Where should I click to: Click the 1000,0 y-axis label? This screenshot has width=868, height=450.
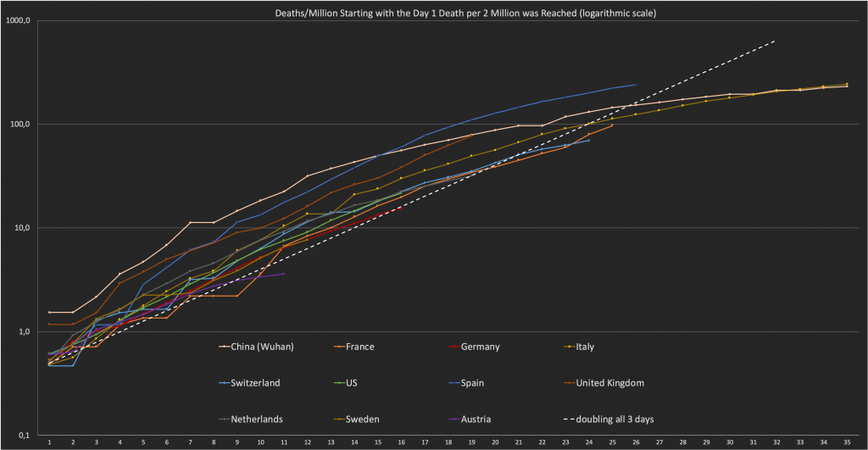(x=19, y=21)
